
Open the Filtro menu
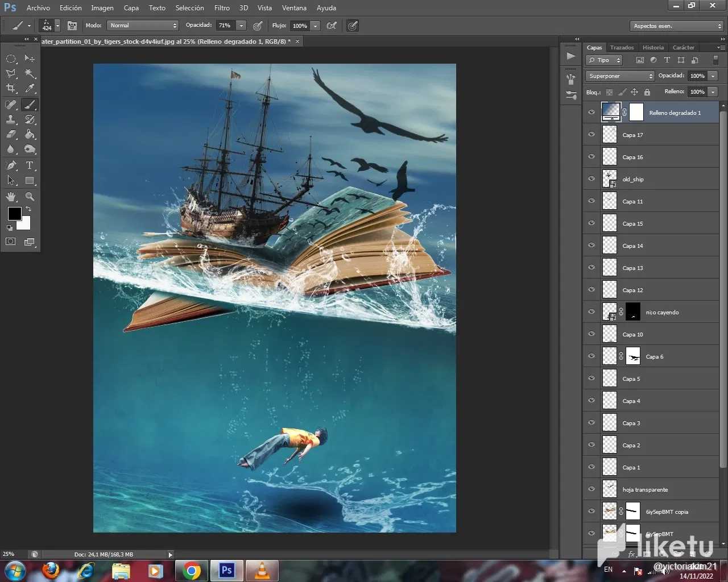click(222, 8)
